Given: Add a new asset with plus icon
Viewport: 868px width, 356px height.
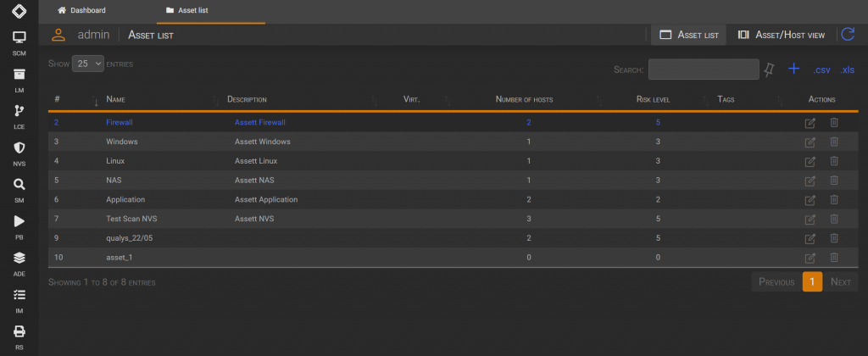Looking at the screenshot, I should pos(793,69).
